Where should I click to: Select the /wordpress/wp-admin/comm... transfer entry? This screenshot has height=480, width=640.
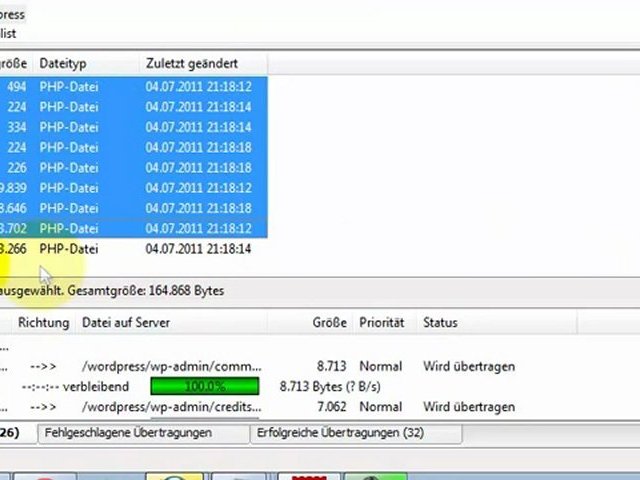coord(171,367)
